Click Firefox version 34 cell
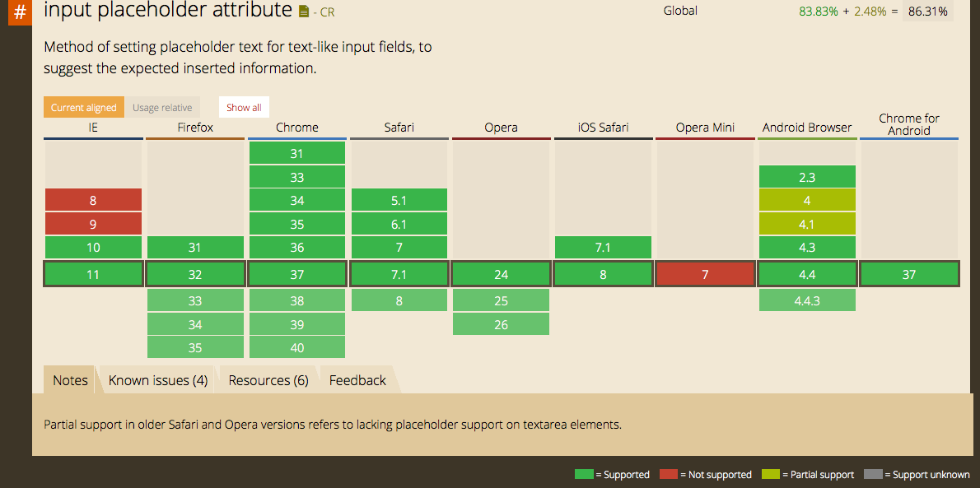 (195, 324)
